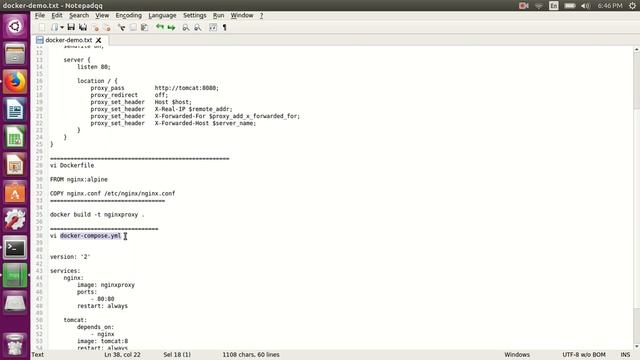Click the 'Text' language status entry

tap(38, 355)
